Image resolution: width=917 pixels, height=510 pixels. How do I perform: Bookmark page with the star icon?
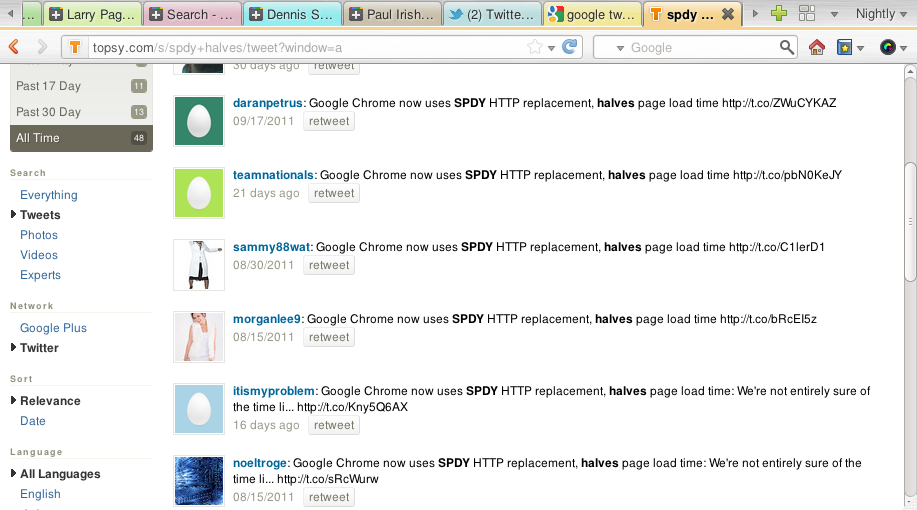coord(535,47)
